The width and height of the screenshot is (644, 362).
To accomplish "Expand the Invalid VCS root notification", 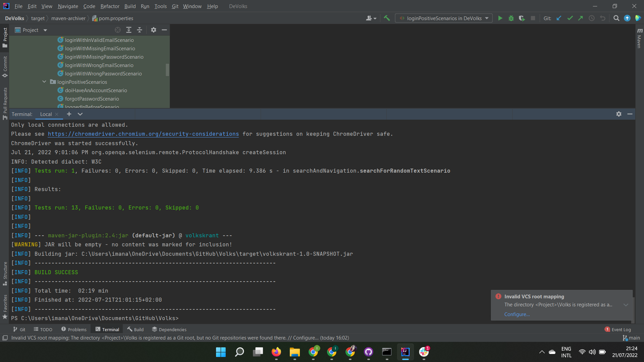I will point(626,305).
